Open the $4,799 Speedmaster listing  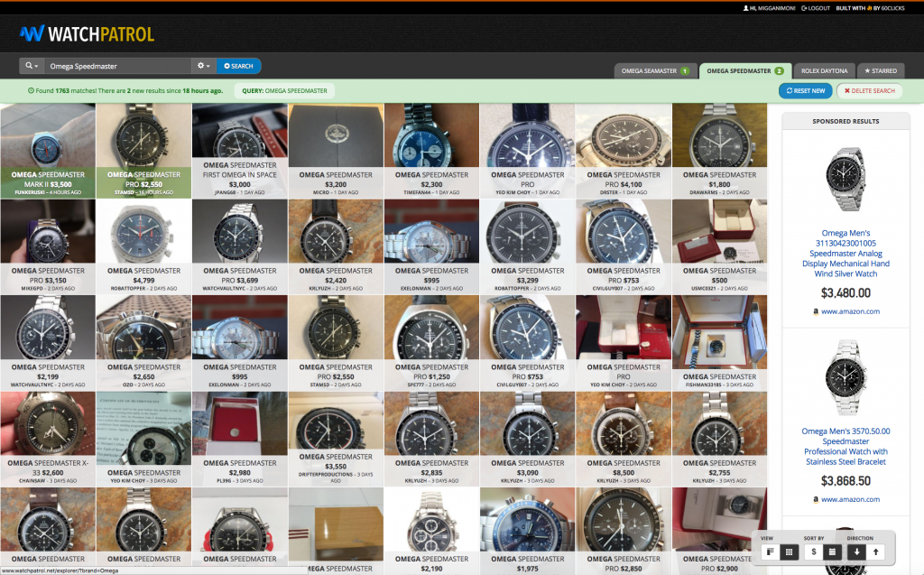click(143, 246)
